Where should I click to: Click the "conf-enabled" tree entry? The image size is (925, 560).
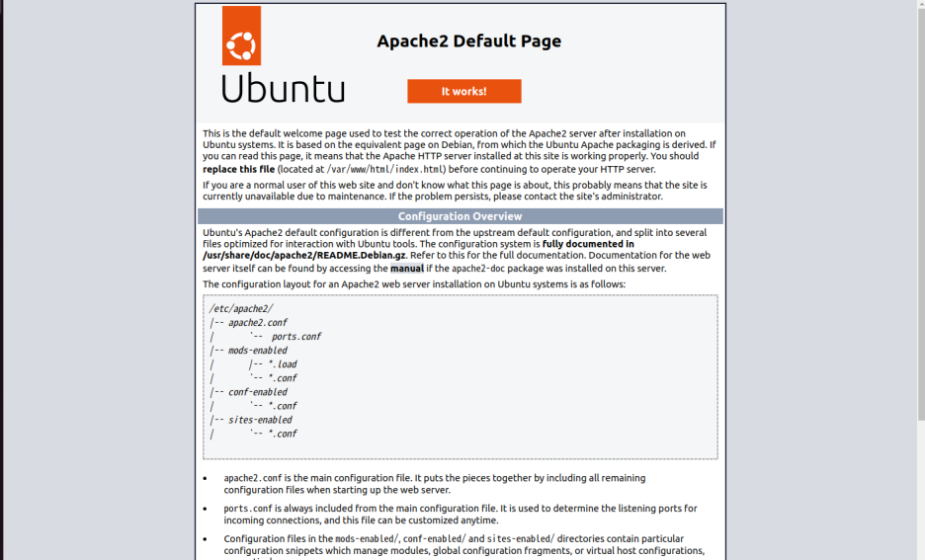pos(258,392)
